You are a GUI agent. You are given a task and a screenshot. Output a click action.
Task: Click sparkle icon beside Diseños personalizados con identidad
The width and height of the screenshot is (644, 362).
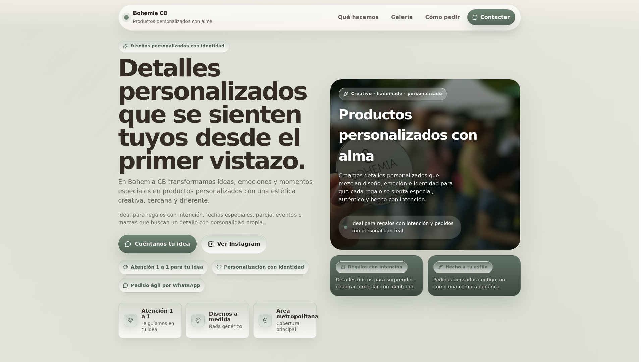pos(125,46)
